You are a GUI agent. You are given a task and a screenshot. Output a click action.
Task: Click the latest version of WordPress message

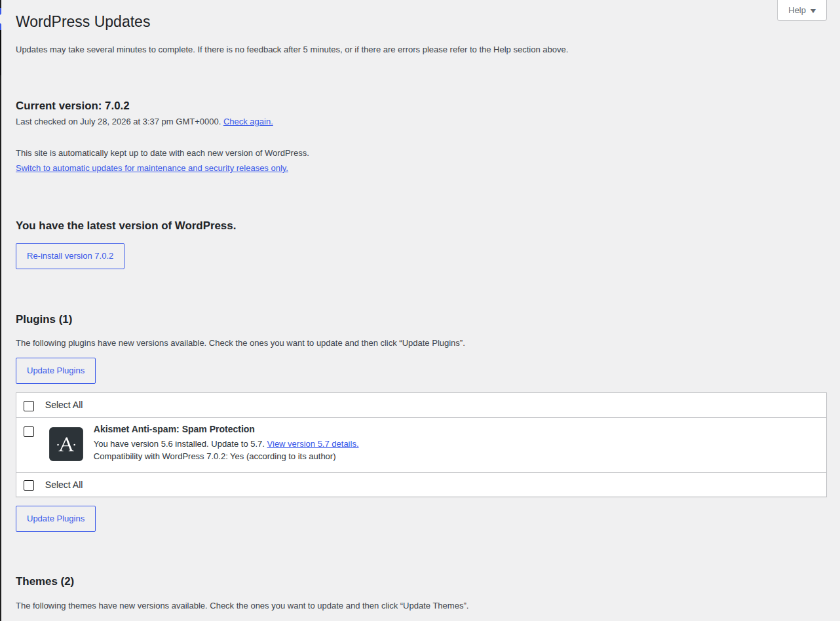point(126,225)
